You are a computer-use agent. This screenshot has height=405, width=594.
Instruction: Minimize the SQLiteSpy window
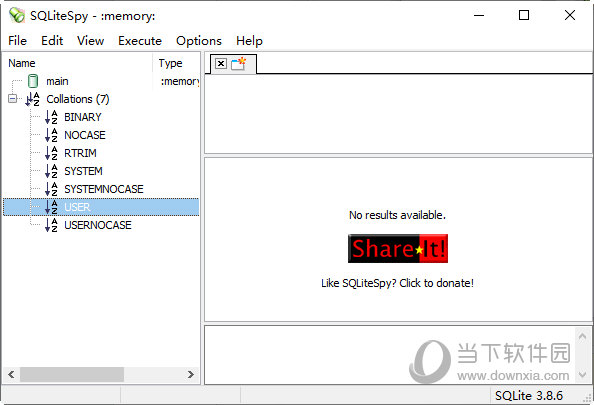[x=479, y=16]
